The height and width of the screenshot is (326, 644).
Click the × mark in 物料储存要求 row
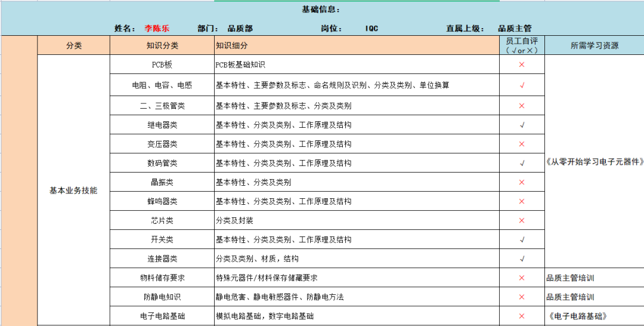click(x=522, y=278)
